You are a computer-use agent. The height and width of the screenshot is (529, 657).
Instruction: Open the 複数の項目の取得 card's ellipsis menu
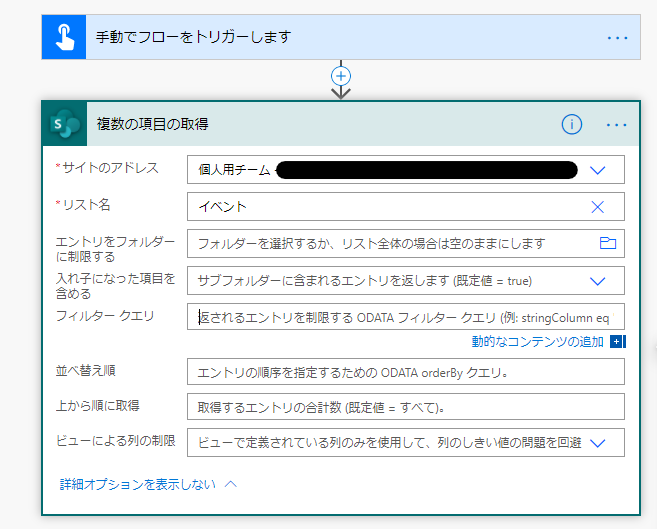point(616,125)
